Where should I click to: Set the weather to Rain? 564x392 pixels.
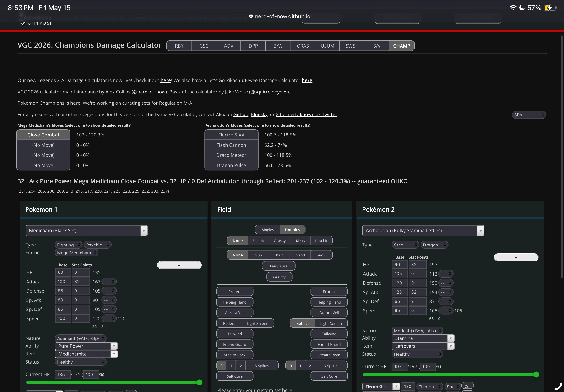[x=279, y=255]
